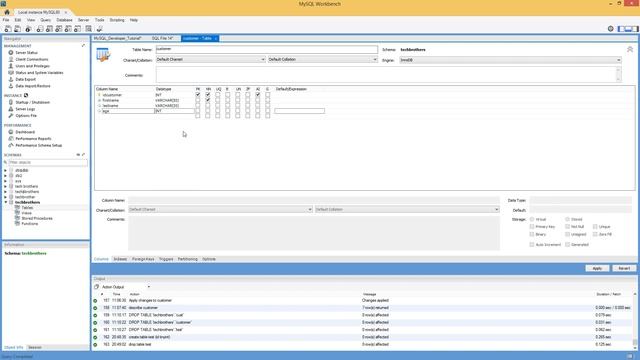Expand the tech brothers schema
Image resolution: width=640 pixels, height=360 pixels.
point(6,187)
